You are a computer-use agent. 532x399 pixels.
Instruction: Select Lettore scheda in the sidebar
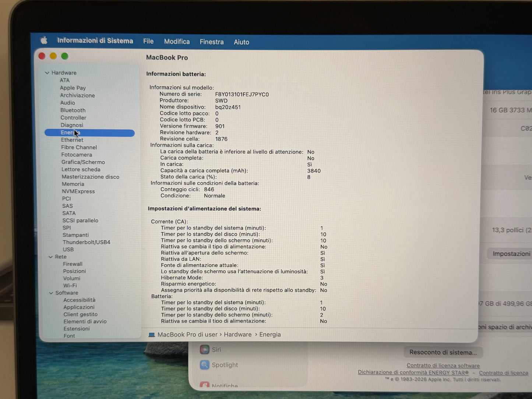(81, 169)
